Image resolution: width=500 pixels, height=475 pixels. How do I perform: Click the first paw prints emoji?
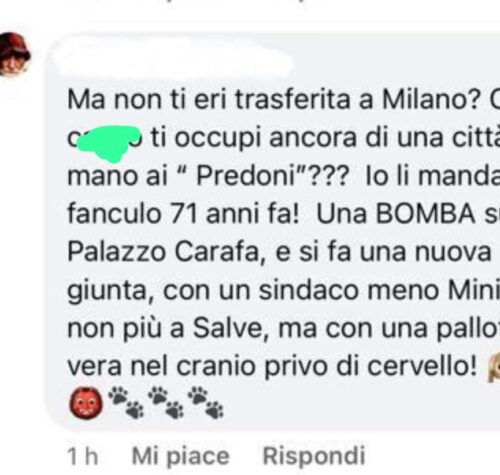pyautogui.click(x=126, y=402)
